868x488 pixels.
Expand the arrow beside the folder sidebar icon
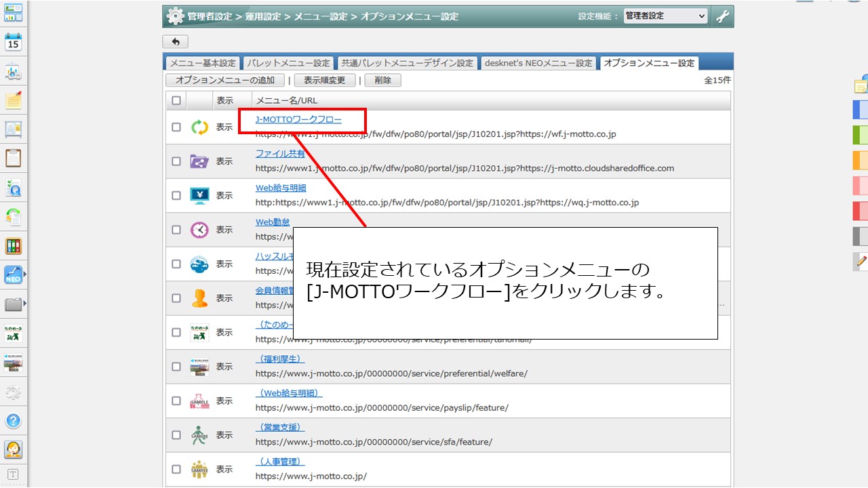tap(25, 304)
